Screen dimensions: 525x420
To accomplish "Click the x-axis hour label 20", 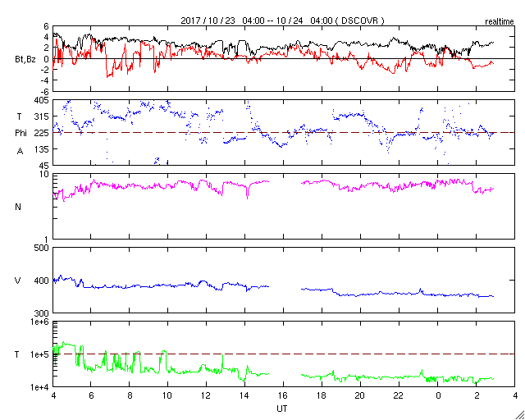I will point(360,396).
